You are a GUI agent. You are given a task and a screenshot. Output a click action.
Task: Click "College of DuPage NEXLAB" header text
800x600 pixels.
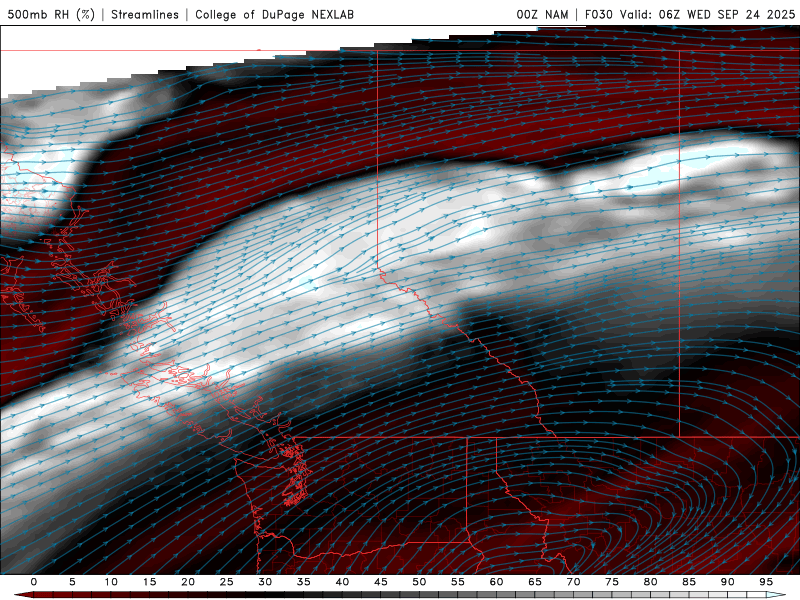pos(274,14)
